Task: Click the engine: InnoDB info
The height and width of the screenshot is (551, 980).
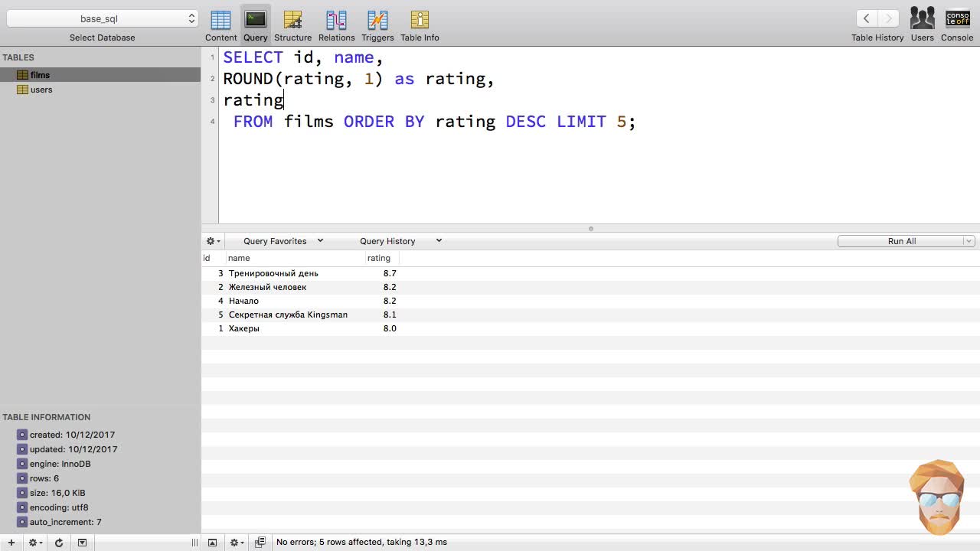Action: click(60, 464)
